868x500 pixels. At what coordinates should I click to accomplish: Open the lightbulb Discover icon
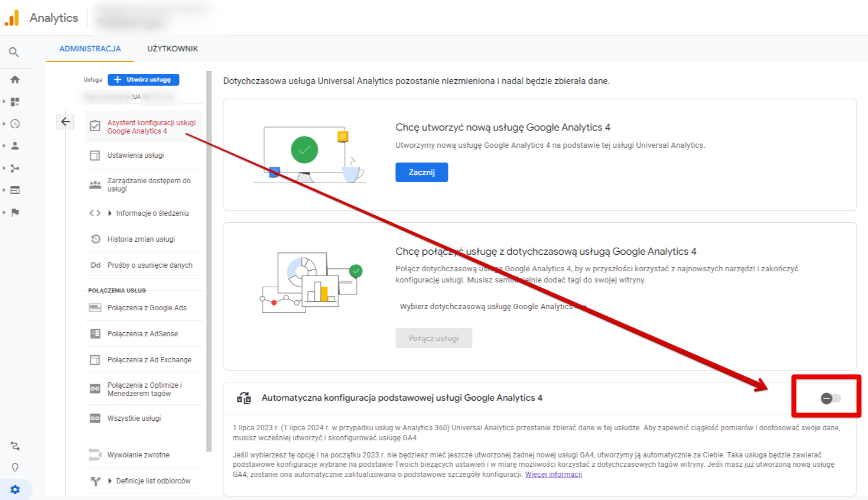click(x=15, y=467)
